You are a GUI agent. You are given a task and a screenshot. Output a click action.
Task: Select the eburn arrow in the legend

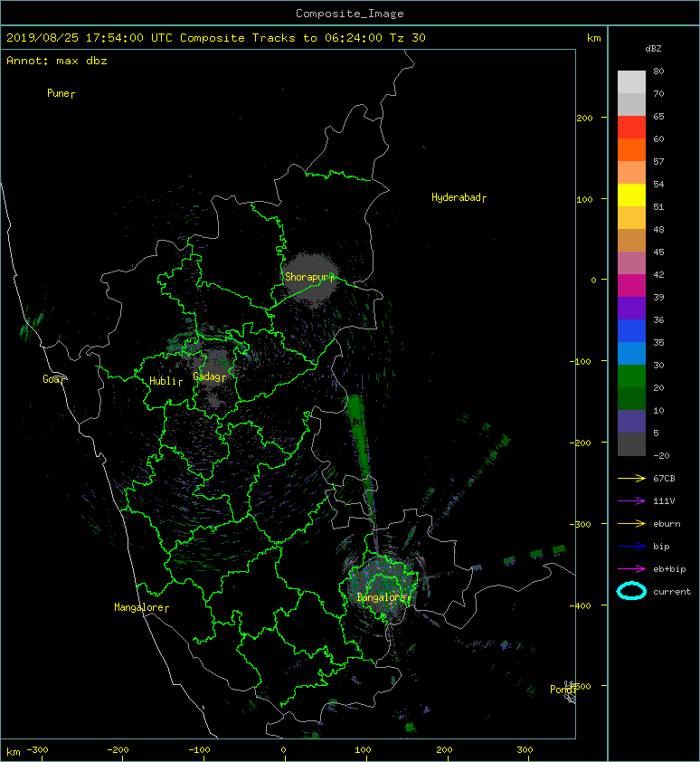tap(631, 523)
